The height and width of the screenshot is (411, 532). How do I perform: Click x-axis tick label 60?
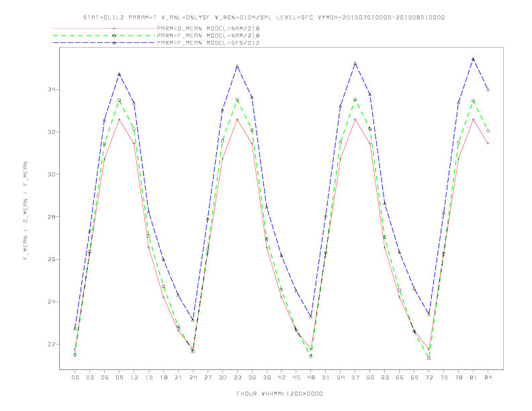pyautogui.click(x=370, y=377)
